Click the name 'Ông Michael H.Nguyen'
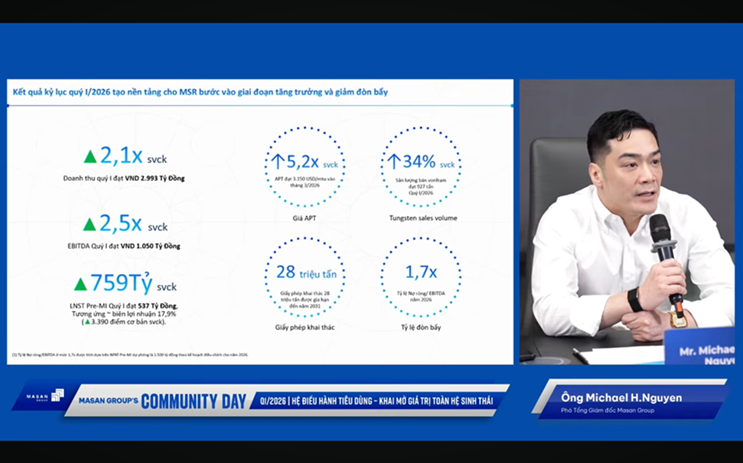The height and width of the screenshot is (463, 743). pyautogui.click(x=621, y=397)
